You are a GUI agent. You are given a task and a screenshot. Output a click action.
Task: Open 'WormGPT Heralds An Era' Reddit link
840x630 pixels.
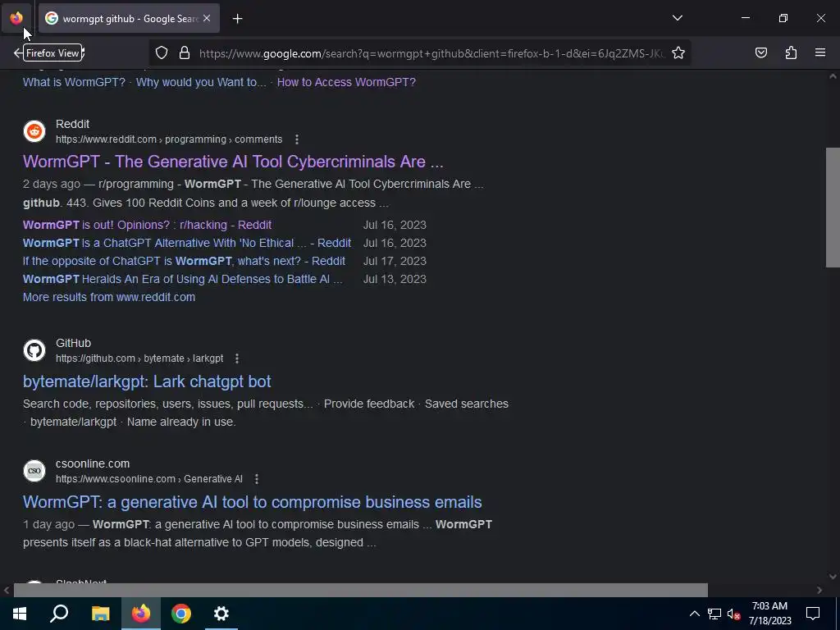(183, 279)
